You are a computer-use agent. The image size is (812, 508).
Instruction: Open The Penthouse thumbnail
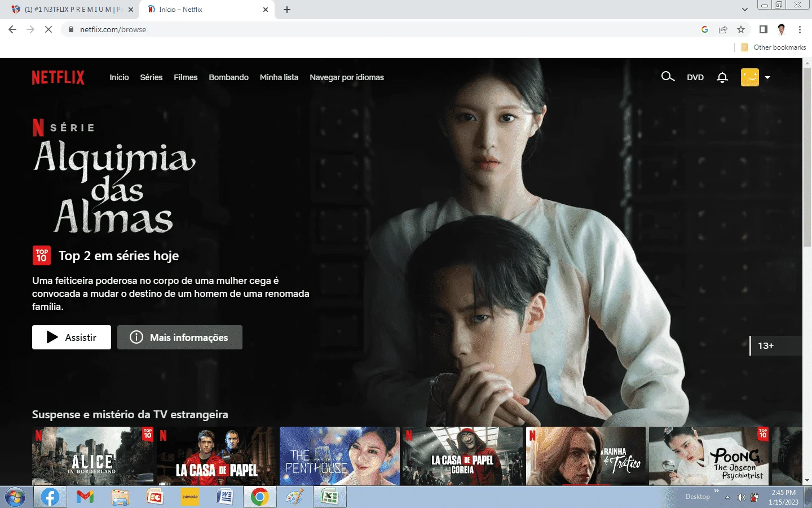pyautogui.click(x=339, y=456)
